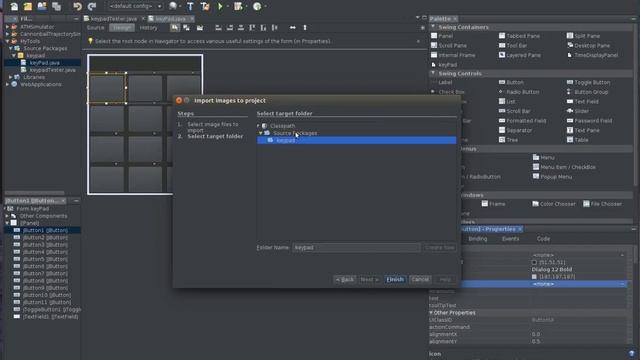Collapse the Swing Containers palette section
The width and height of the screenshot is (640, 360).
[433, 27]
